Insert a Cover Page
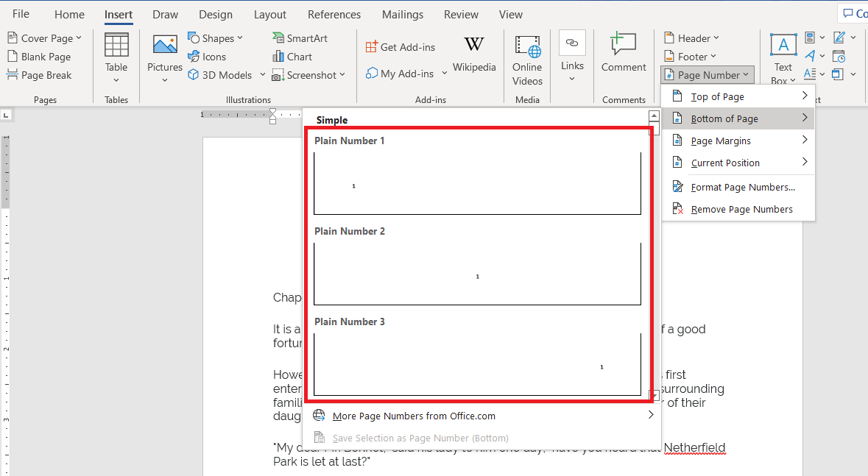 tap(44, 38)
